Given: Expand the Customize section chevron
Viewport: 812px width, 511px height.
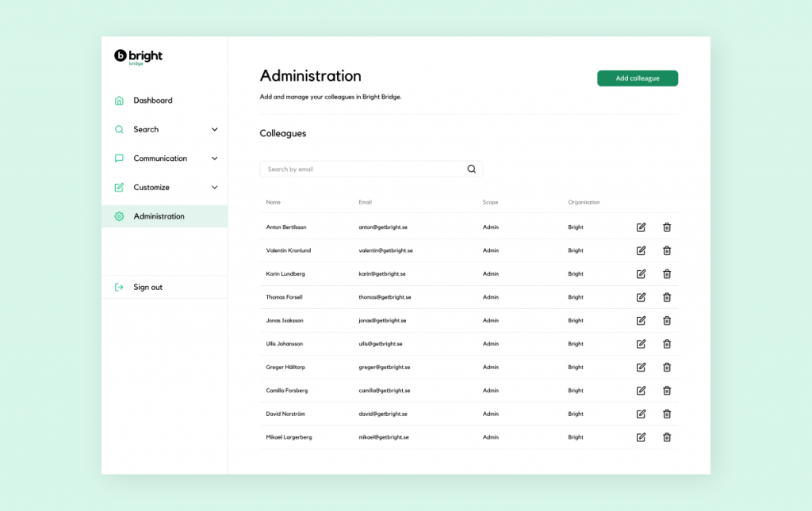Looking at the screenshot, I should click(214, 187).
